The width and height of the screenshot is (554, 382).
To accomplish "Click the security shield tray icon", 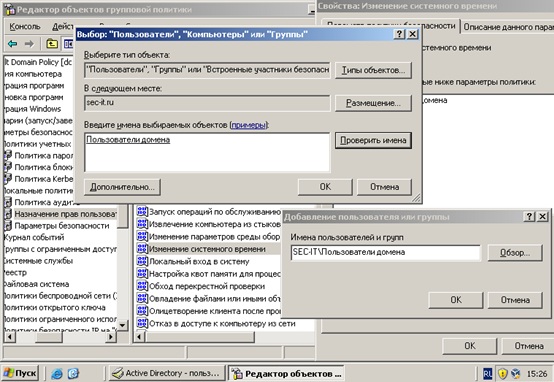I will (502, 374).
